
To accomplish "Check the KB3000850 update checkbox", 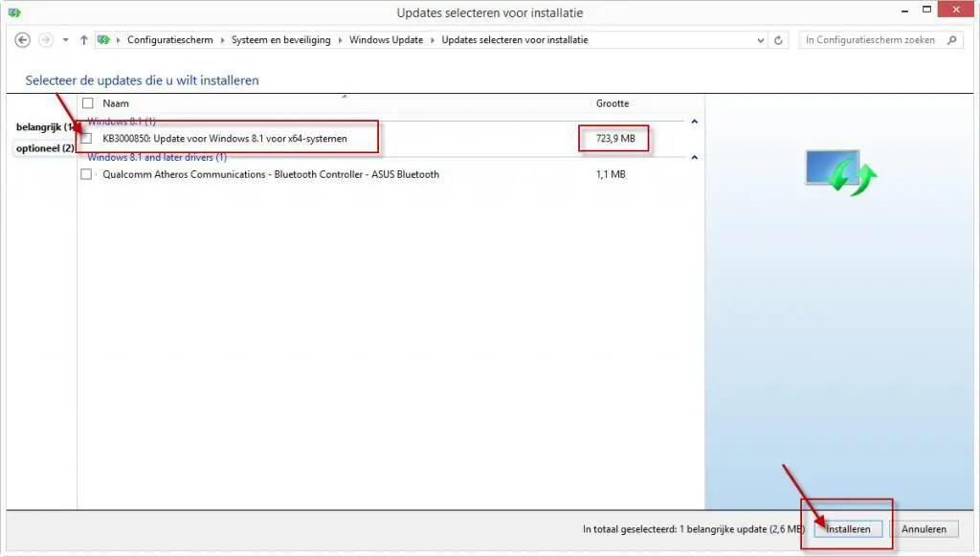I will [85, 138].
